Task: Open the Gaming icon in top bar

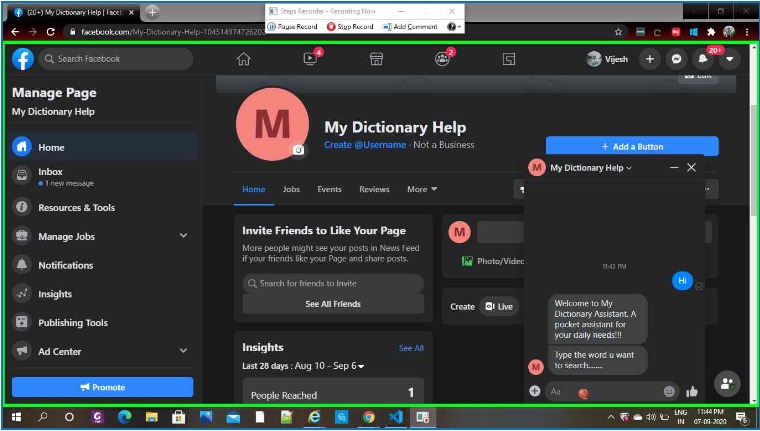Action: coord(508,59)
